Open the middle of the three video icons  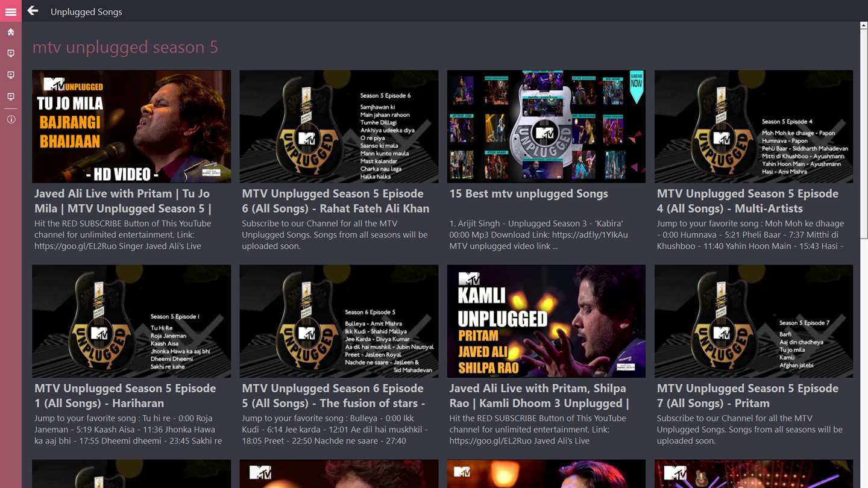(11, 75)
